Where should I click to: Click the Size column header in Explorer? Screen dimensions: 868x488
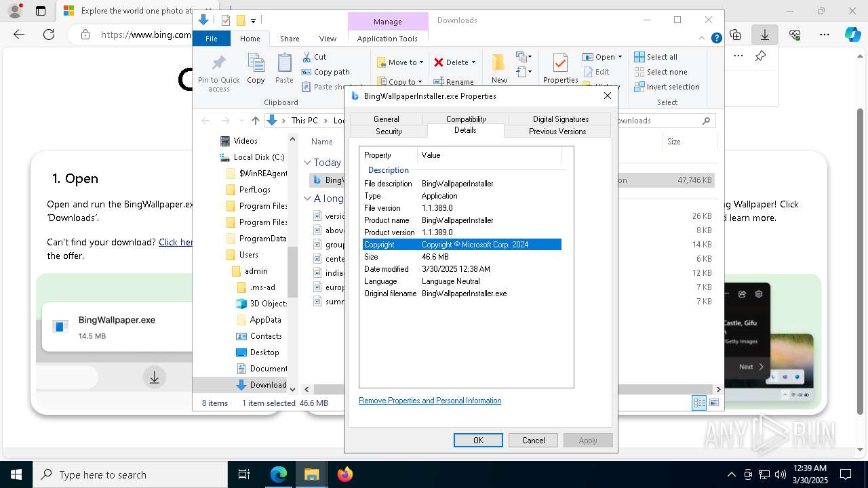[673, 142]
